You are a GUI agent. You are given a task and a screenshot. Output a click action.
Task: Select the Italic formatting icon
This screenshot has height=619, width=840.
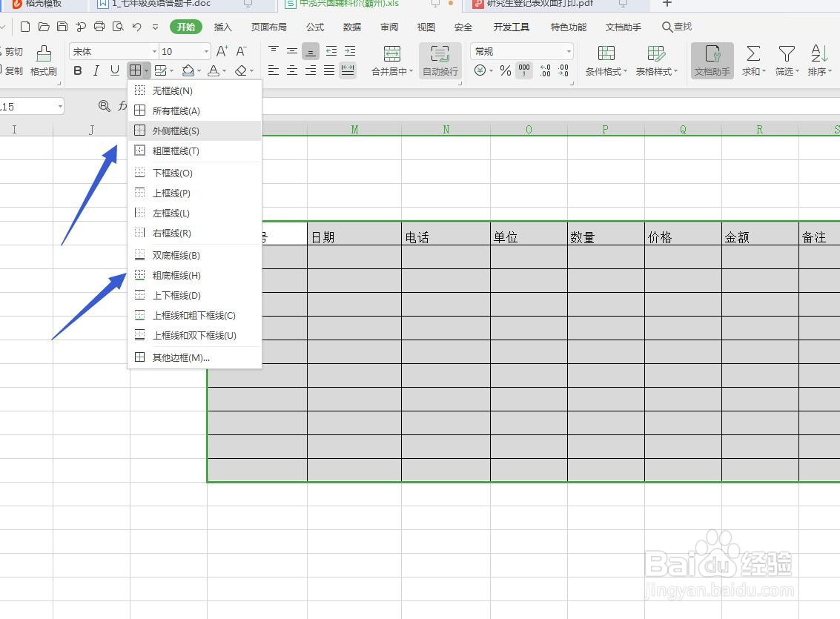(97, 70)
